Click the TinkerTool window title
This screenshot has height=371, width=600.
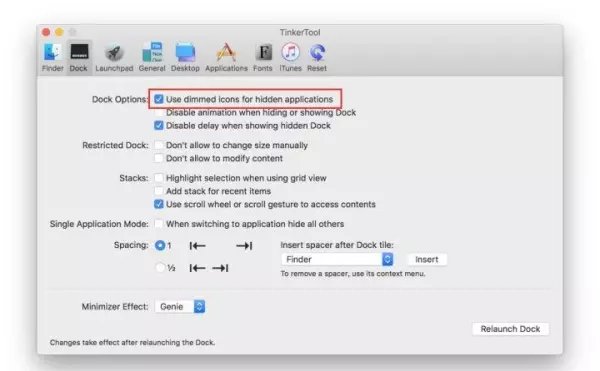tap(300, 32)
